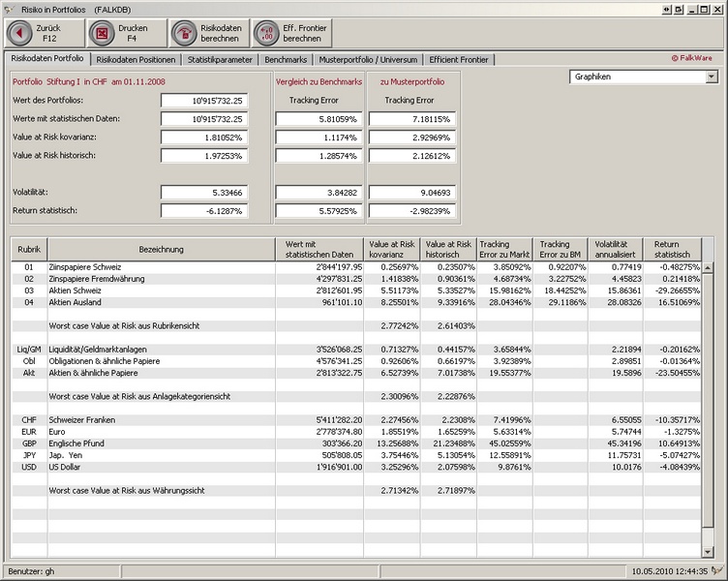Click the scroll down arrow of table

[708, 552]
